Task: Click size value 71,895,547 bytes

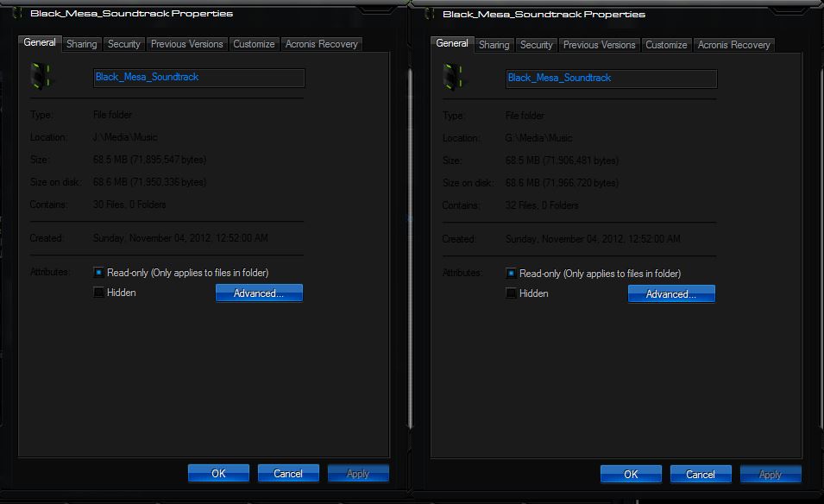Action: [150, 160]
